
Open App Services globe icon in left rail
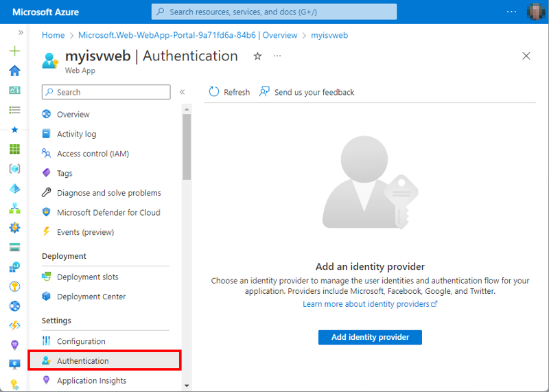14,306
